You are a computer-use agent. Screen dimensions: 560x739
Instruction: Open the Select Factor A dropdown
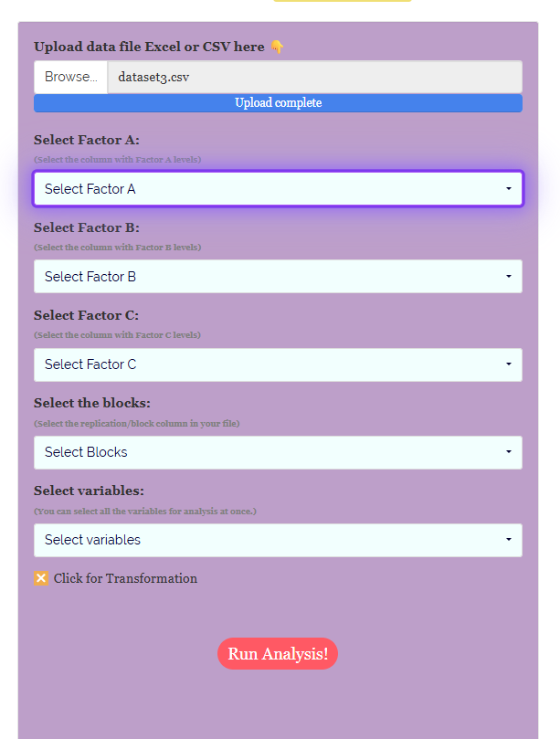click(x=278, y=189)
